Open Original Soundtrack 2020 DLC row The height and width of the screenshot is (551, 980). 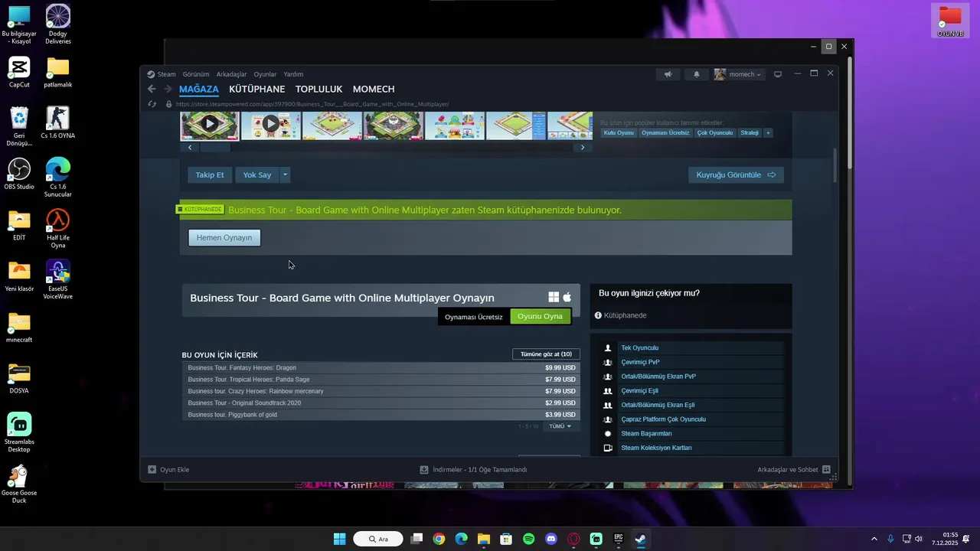tap(381, 403)
